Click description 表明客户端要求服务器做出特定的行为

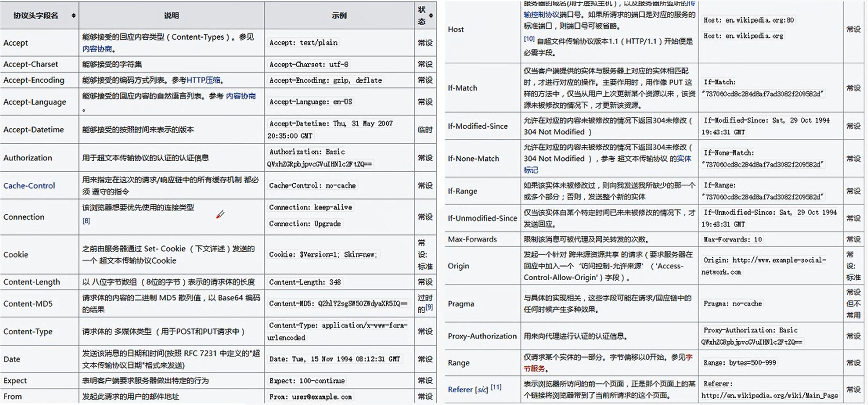145,380
